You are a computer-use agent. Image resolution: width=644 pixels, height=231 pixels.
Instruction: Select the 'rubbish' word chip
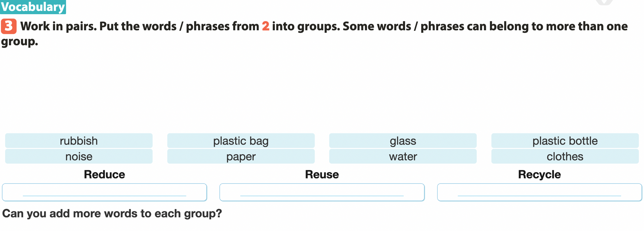79,141
